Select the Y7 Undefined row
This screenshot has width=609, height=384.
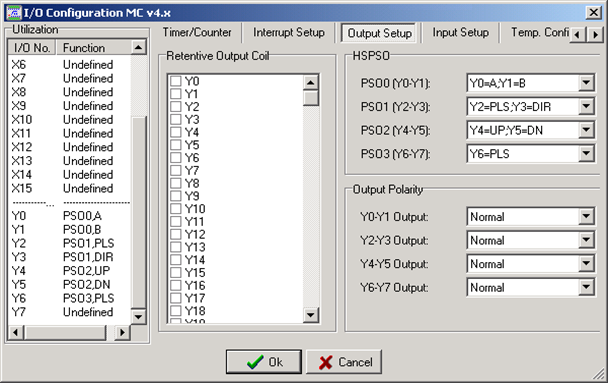(x=69, y=312)
